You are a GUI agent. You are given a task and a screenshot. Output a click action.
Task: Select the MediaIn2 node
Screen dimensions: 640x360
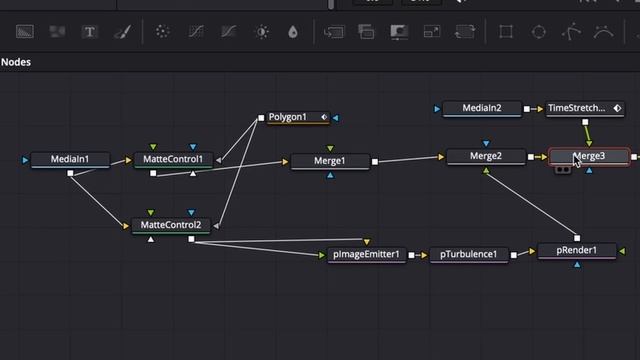tap(482, 108)
